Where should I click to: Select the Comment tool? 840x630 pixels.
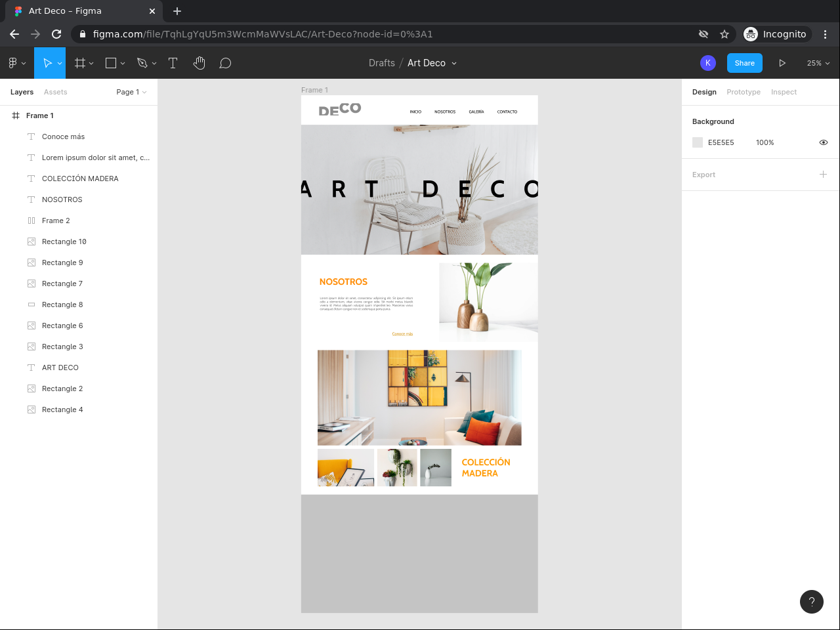[225, 63]
